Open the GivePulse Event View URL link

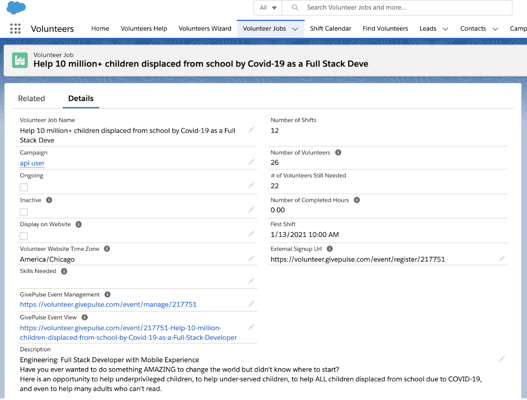128,332
